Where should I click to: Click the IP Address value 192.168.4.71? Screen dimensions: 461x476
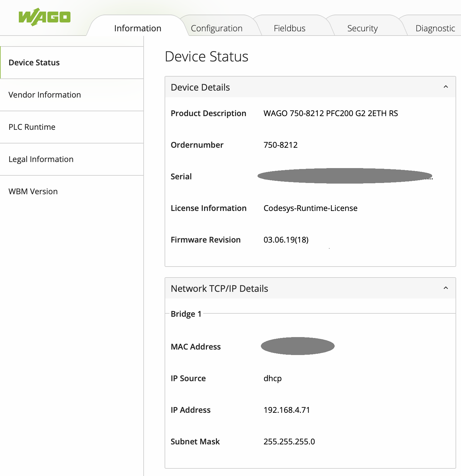coord(287,410)
